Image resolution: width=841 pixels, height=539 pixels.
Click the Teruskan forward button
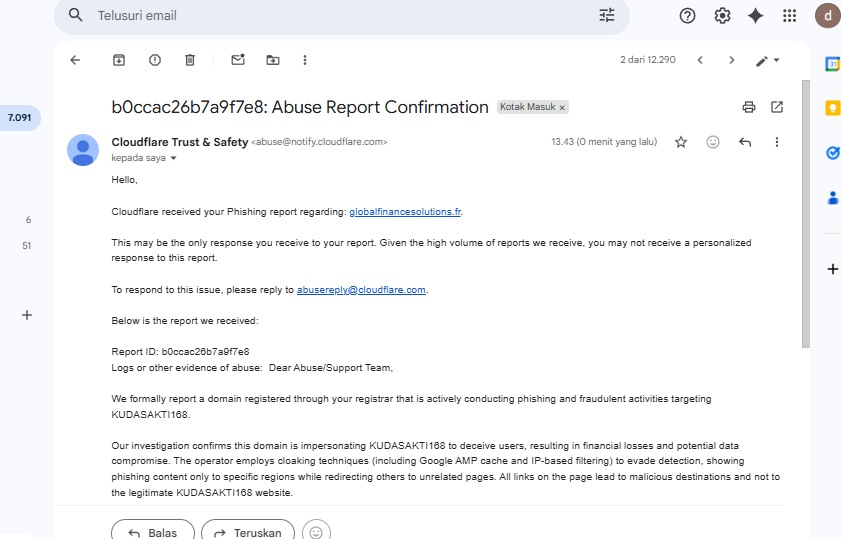[x=248, y=531]
